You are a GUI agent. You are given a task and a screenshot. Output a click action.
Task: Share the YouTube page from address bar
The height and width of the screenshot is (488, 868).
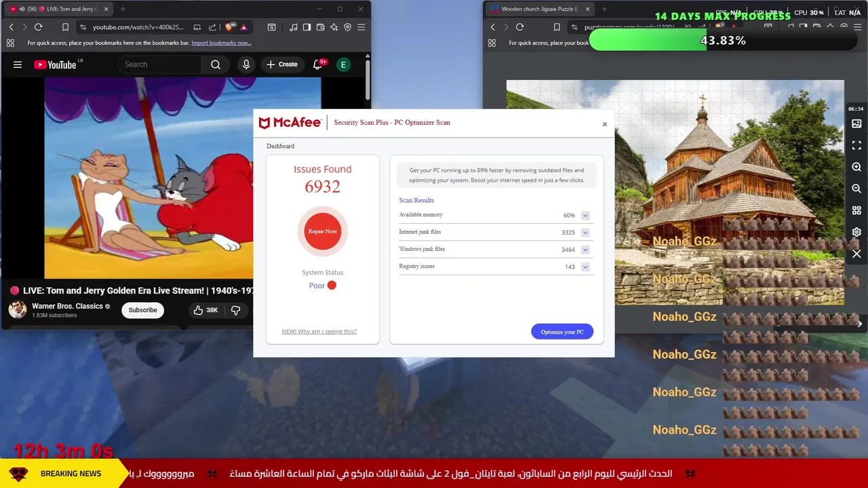212,27
